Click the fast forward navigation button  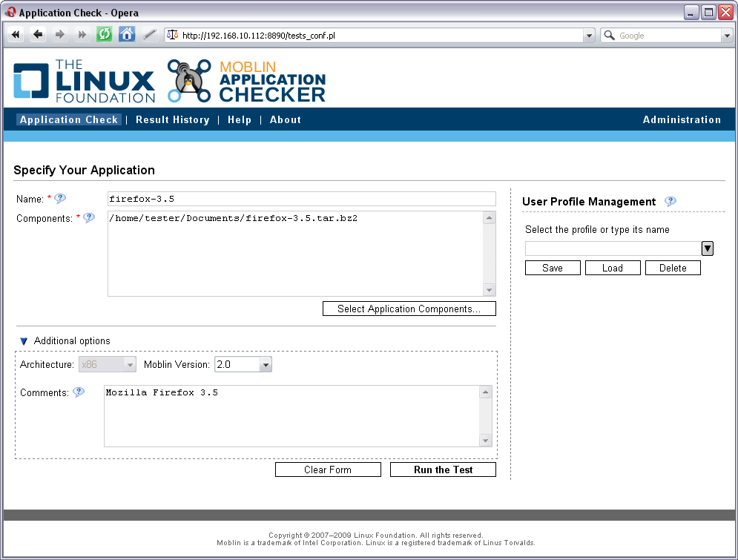click(x=82, y=34)
